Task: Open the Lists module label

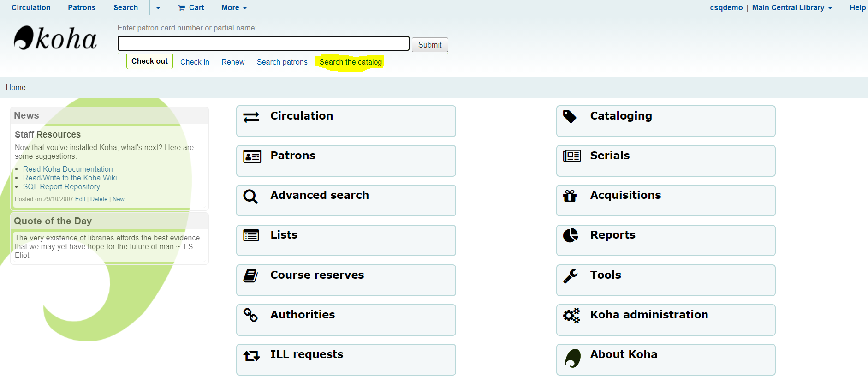Action: [284, 235]
